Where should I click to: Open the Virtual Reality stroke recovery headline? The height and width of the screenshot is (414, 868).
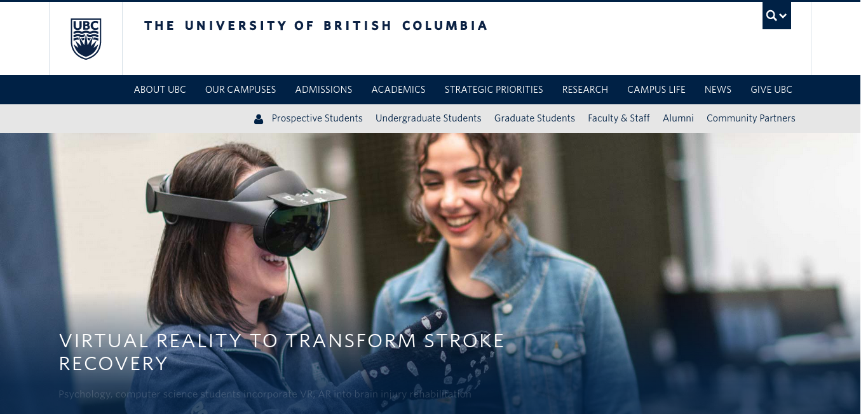pos(281,352)
